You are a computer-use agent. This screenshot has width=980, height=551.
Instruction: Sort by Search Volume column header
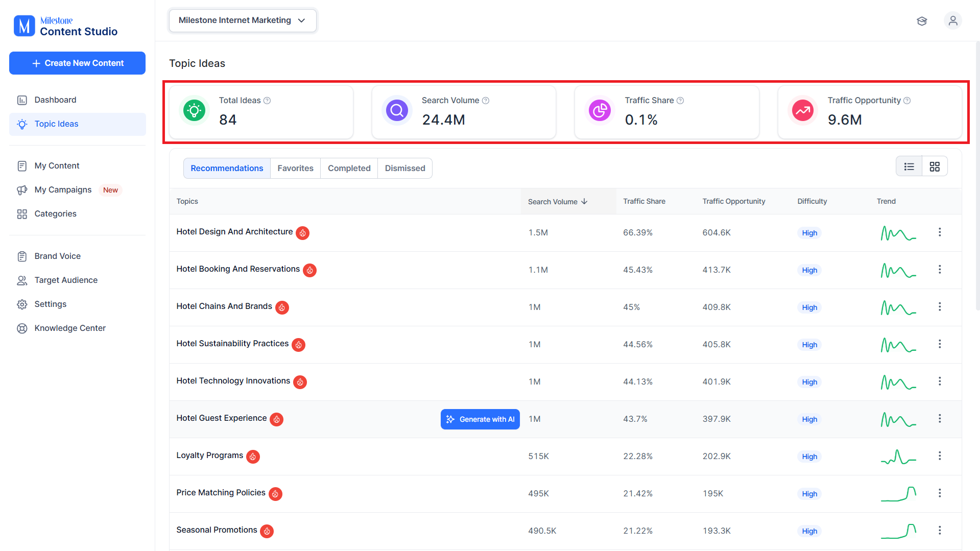tap(558, 202)
